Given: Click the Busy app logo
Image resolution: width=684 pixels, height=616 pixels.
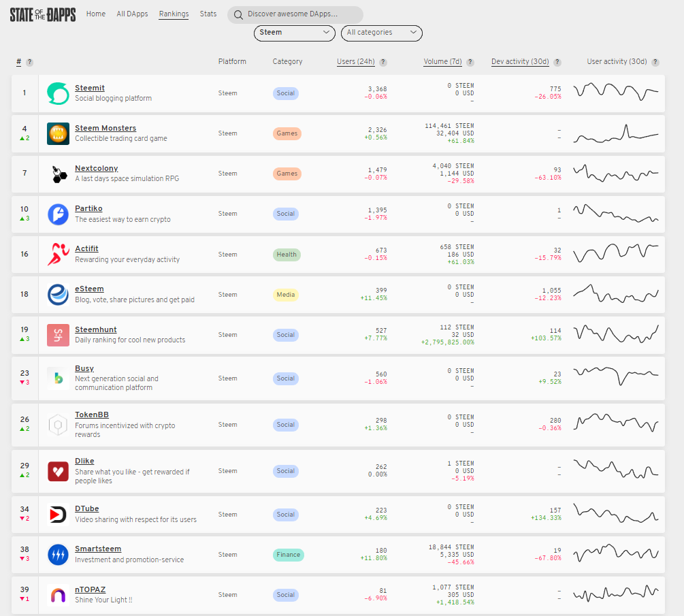Looking at the screenshot, I should coord(58,378).
